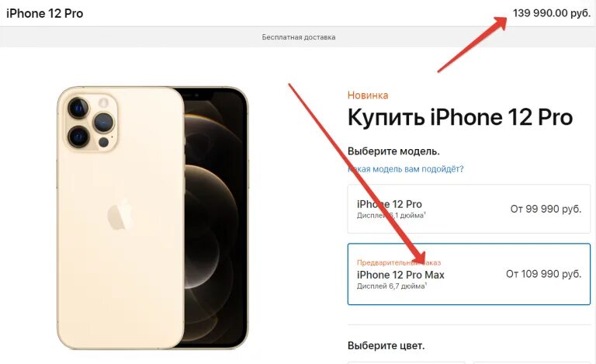Image resolution: width=596 pixels, height=364 pixels.
Task: Click footnote marker after 'Дисплей 6,1 дюйма'
Action: coord(425,213)
